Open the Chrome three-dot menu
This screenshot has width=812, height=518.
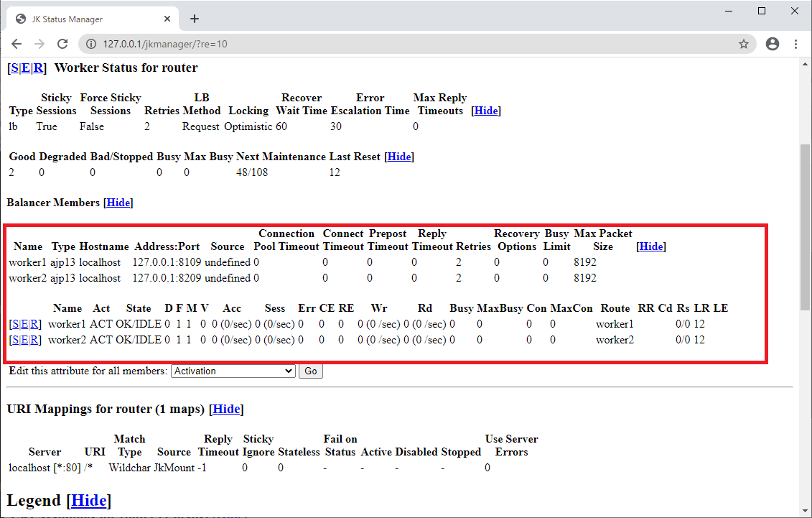[795, 44]
